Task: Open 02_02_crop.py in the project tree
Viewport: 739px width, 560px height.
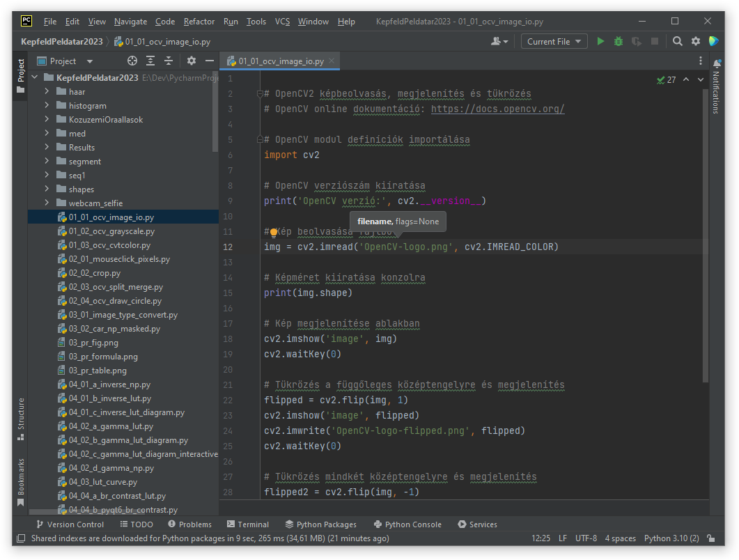Action: (94, 273)
